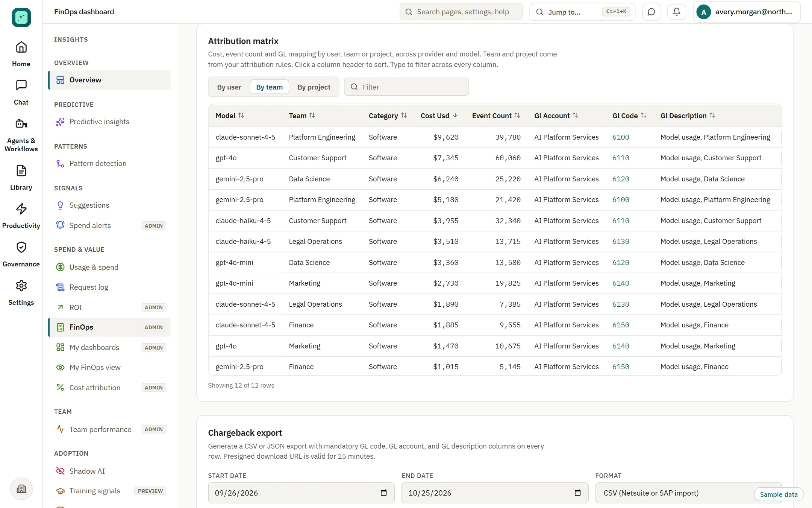Open Spend alerts page

(x=109, y=225)
